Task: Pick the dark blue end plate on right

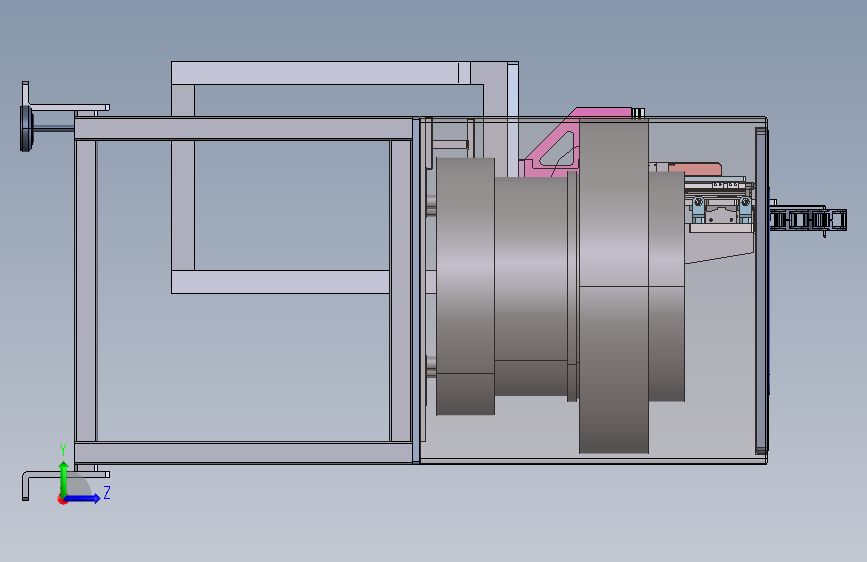Action: (761, 291)
